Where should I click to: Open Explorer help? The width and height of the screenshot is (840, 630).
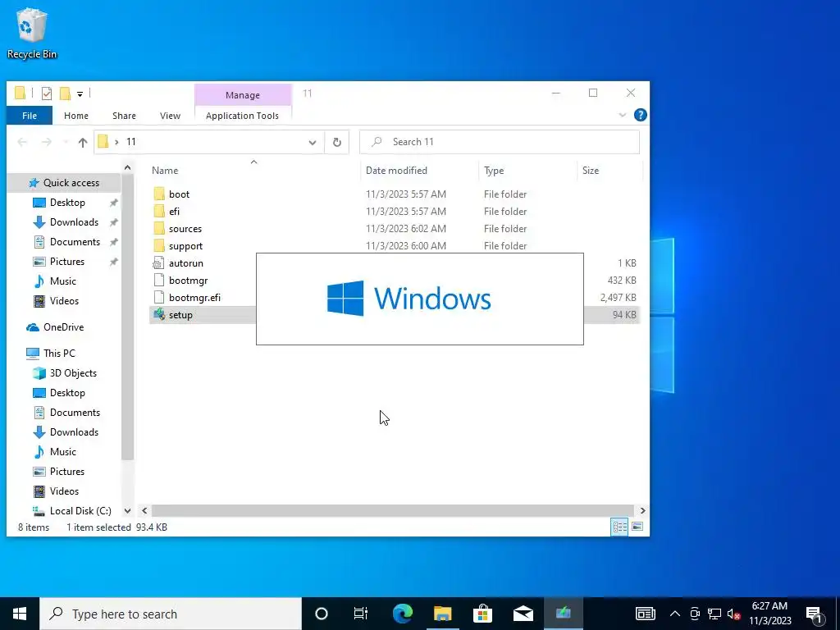click(640, 115)
